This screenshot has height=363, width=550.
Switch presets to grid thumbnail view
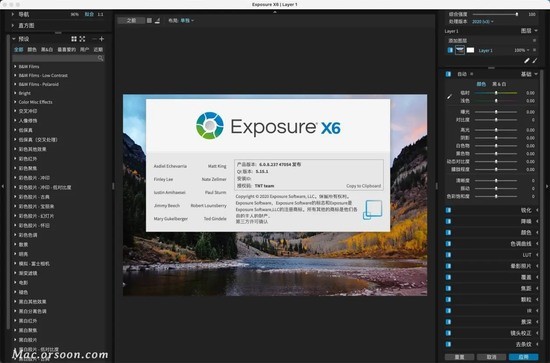coord(74,39)
